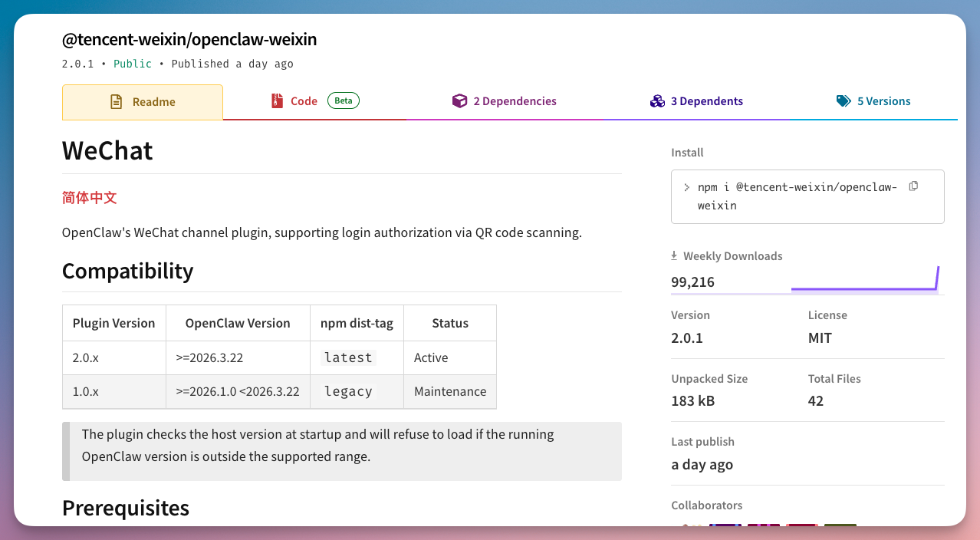The image size is (980, 540).
Task: Copy the npm install command
Action: 913,186
